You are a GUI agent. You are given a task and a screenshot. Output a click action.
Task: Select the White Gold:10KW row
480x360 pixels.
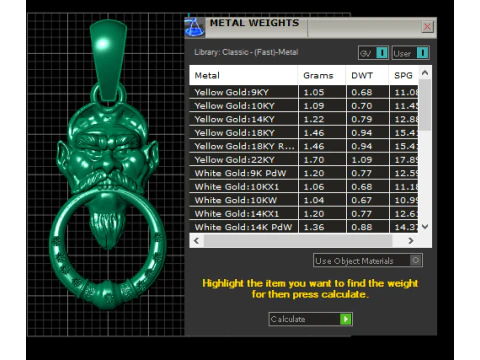click(x=304, y=200)
